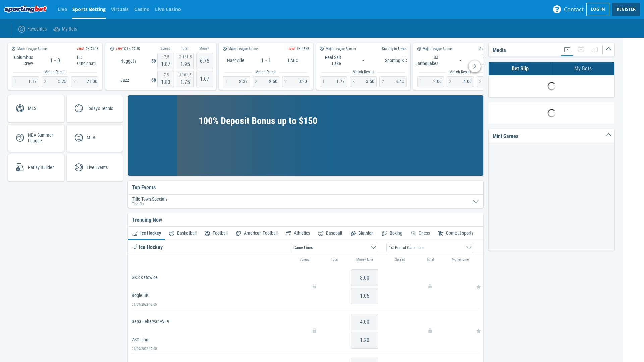Open the My Bets tab in bet slip

click(583, 68)
